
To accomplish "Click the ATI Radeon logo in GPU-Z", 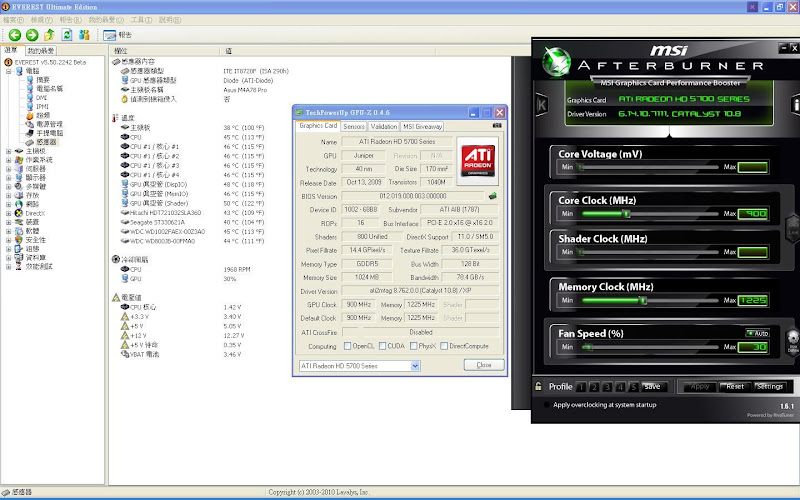I will pyautogui.click(x=478, y=160).
